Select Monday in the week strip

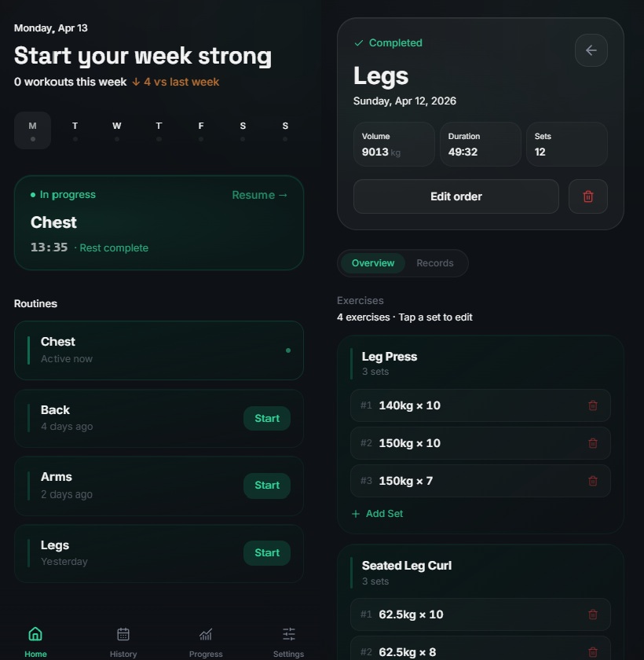(x=33, y=130)
